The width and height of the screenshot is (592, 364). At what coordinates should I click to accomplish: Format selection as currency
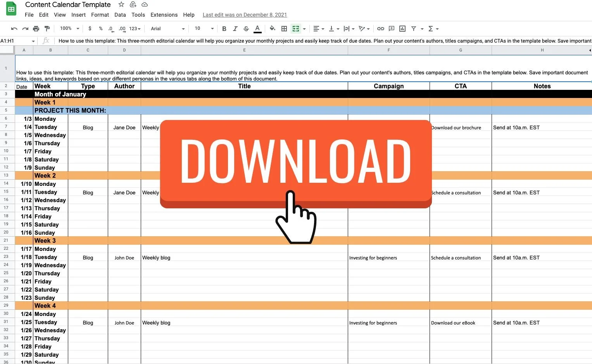click(90, 29)
